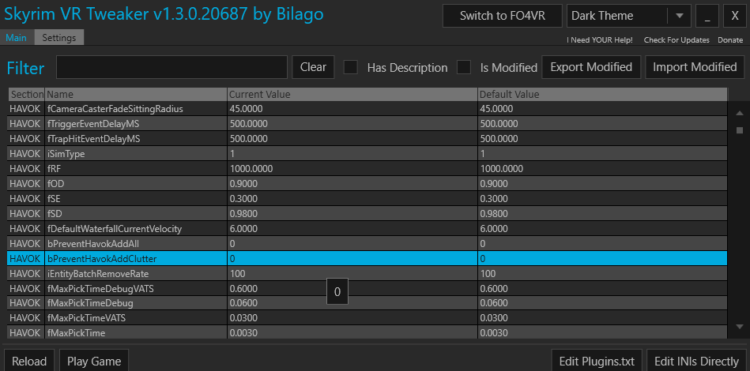Sort by the Name column header
The height and width of the screenshot is (371, 750).
(136, 94)
